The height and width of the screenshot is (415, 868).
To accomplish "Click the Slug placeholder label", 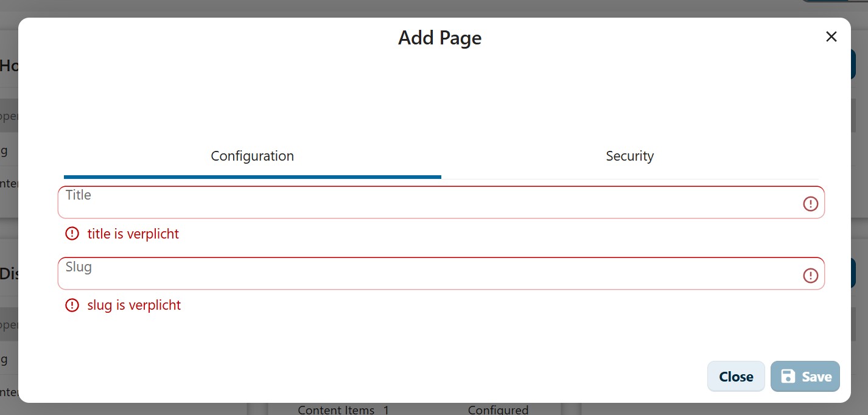I will [79, 267].
